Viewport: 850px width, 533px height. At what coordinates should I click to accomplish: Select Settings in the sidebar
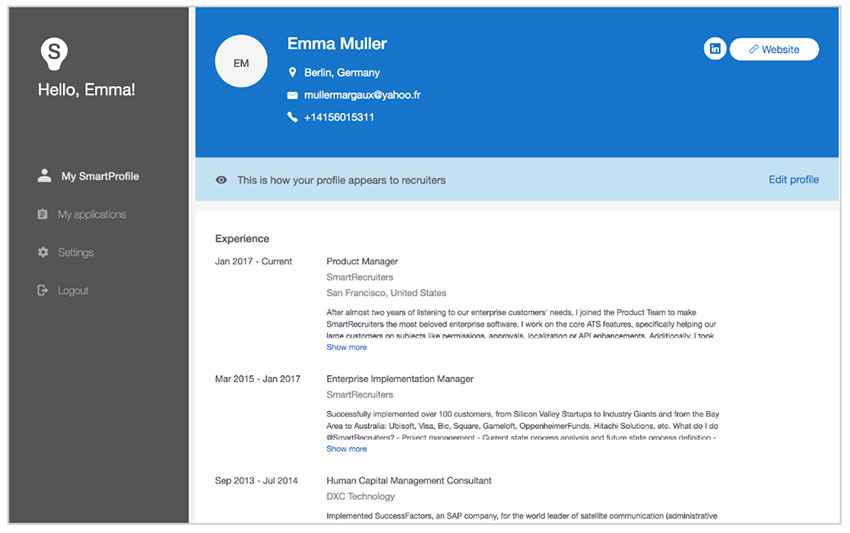75,253
